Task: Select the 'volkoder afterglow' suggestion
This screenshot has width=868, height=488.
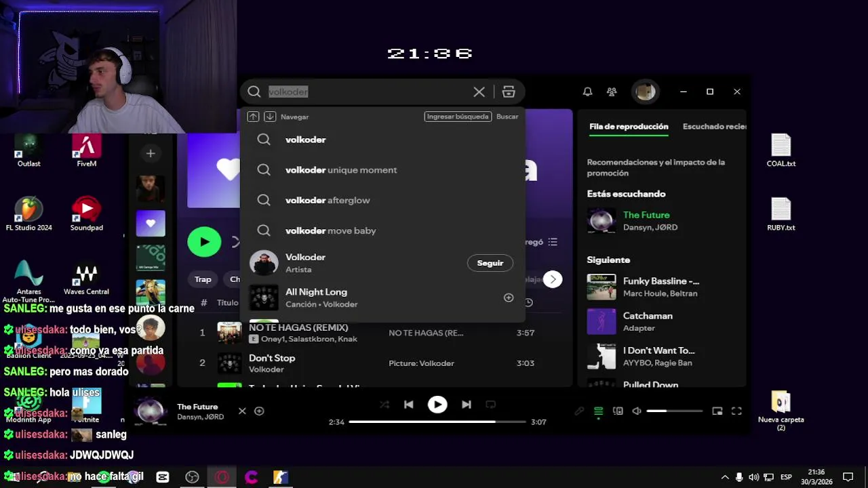Action: 382,201
